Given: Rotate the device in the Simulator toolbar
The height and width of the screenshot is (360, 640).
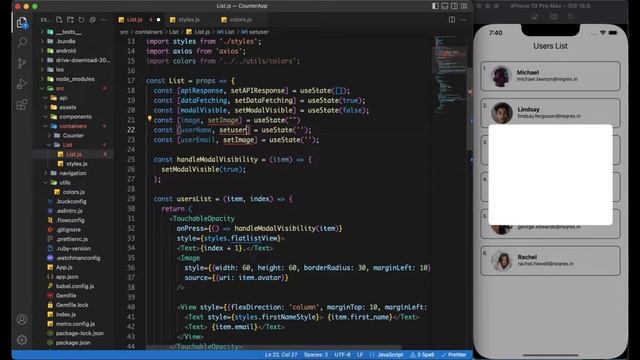Looking at the screenshot, I should (x=571, y=16).
